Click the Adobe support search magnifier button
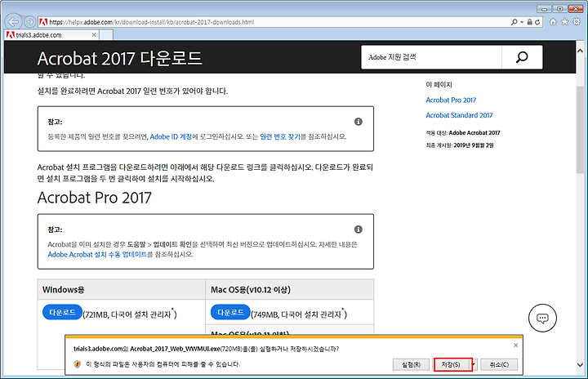Image resolution: width=588 pixels, height=379 pixels. point(522,57)
